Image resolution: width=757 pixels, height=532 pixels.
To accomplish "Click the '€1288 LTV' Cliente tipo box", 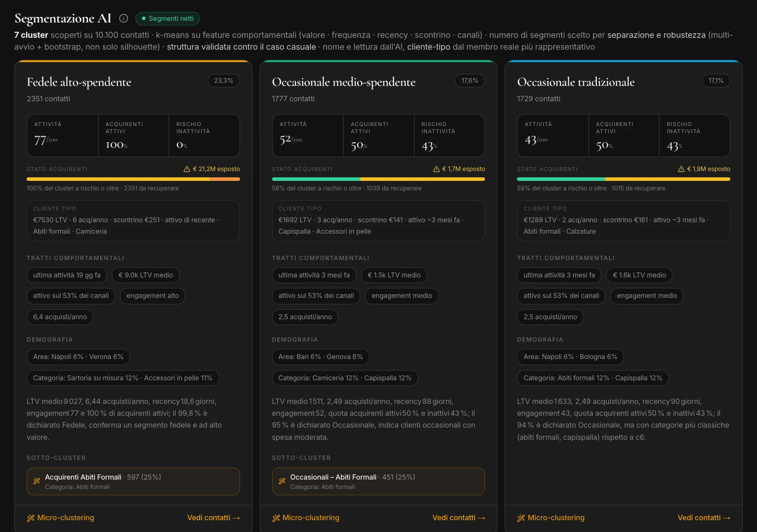I will [624, 221].
